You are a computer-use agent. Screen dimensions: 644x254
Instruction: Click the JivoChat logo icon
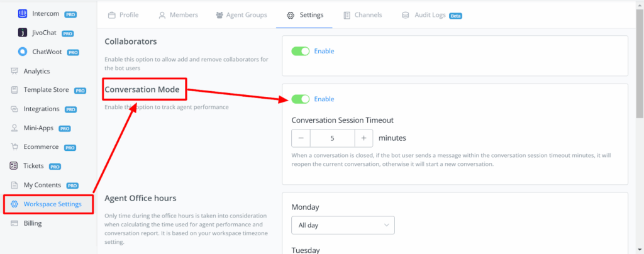pyautogui.click(x=23, y=33)
